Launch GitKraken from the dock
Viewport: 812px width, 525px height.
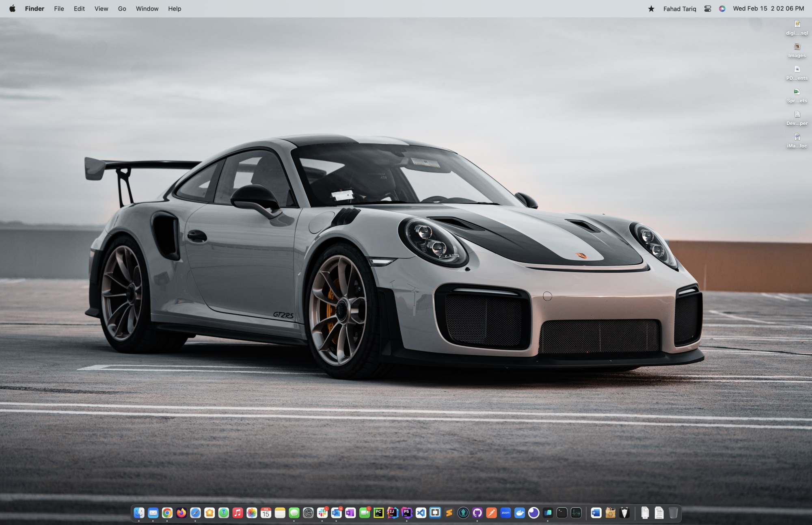click(463, 513)
